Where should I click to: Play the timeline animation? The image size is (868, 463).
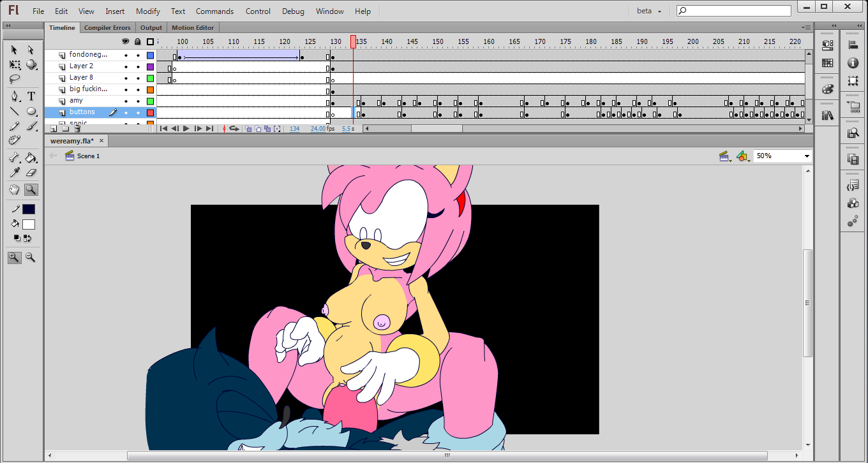[186, 129]
